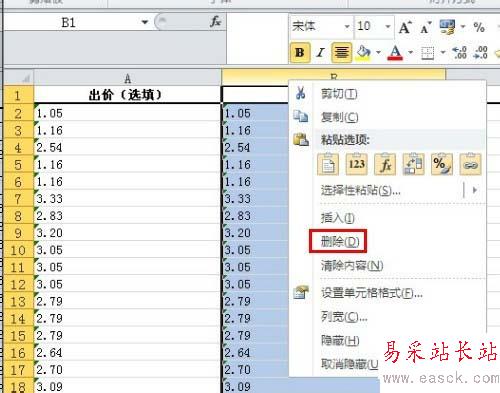Select 列宽(C)... from the context menu
Image resolution: width=500 pixels, height=393 pixels.
344,317
